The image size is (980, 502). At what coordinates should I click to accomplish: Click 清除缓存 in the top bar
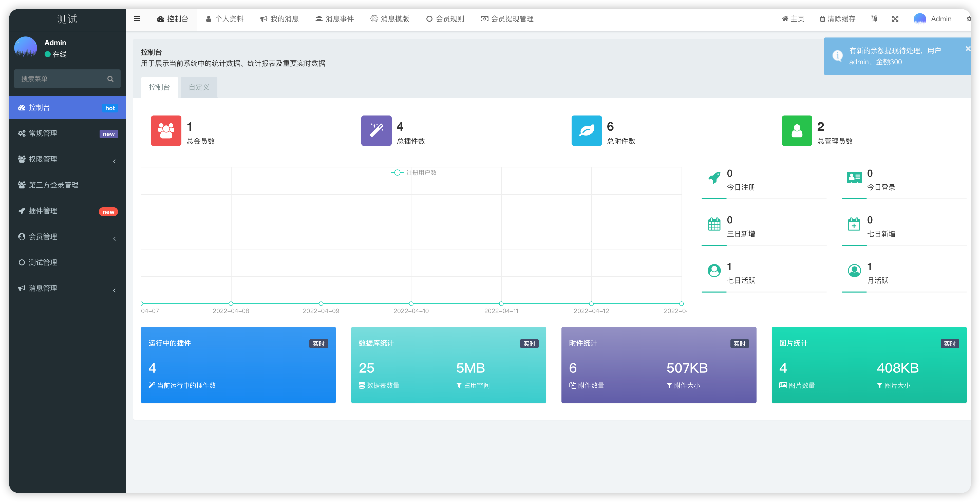tap(837, 19)
